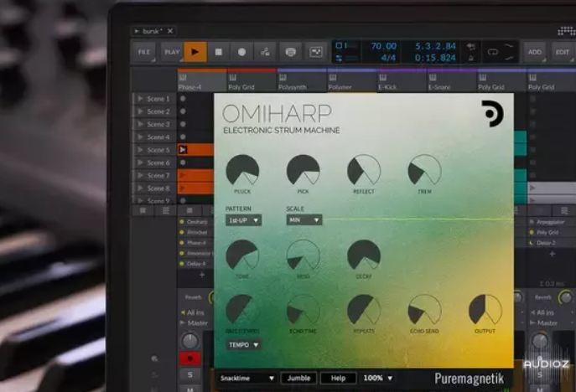Select the E-Snare track header

tap(451, 81)
